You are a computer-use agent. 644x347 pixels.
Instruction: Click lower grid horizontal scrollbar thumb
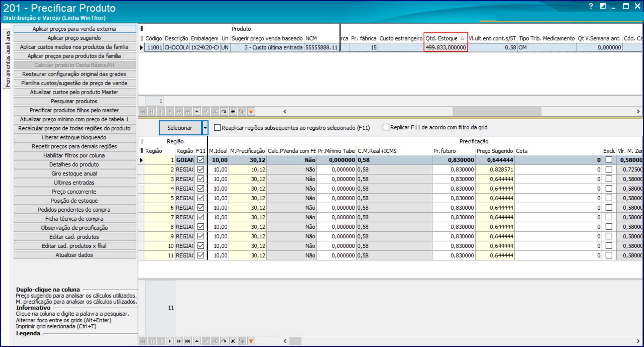coord(295,341)
